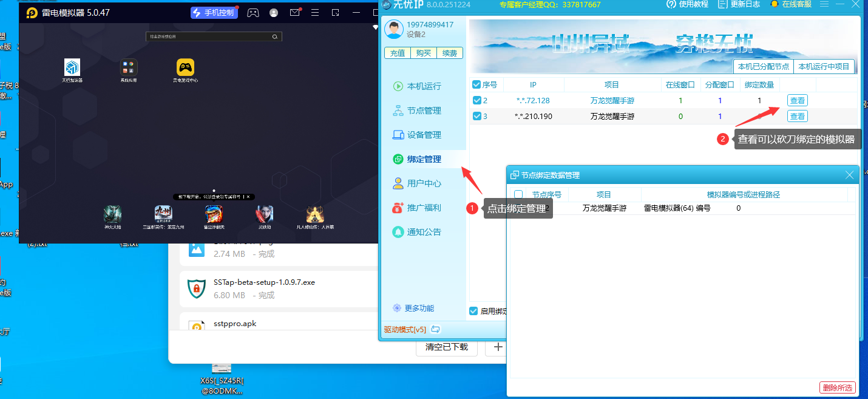This screenshot has height=399, width=868.
Task: Open 本机运行 in the 无忧IP sidebar
Action: tap(417, 86)
